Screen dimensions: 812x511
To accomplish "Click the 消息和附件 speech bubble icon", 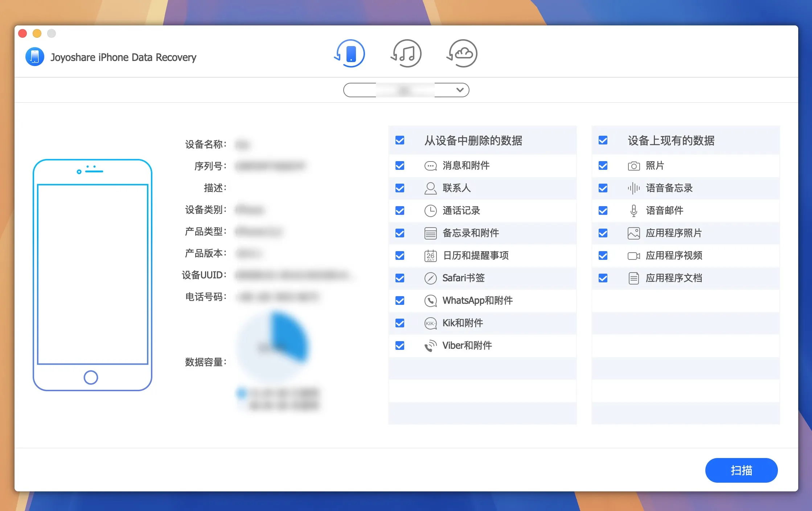I will point(430,166).
